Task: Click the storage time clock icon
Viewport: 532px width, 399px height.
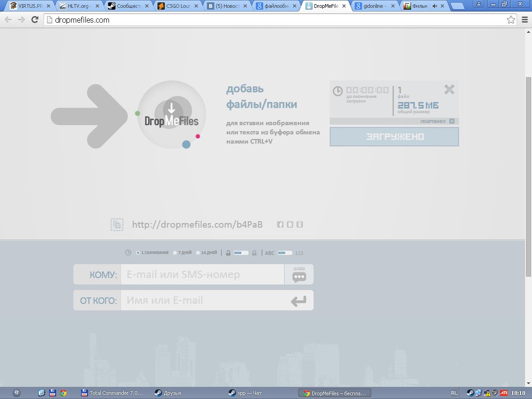Action: pos(128,253)
